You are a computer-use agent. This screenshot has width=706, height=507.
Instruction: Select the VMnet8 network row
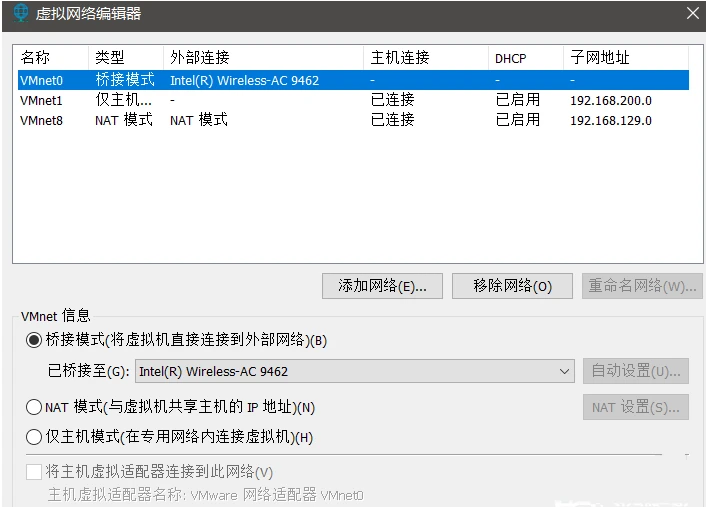[x=353, y=120]
